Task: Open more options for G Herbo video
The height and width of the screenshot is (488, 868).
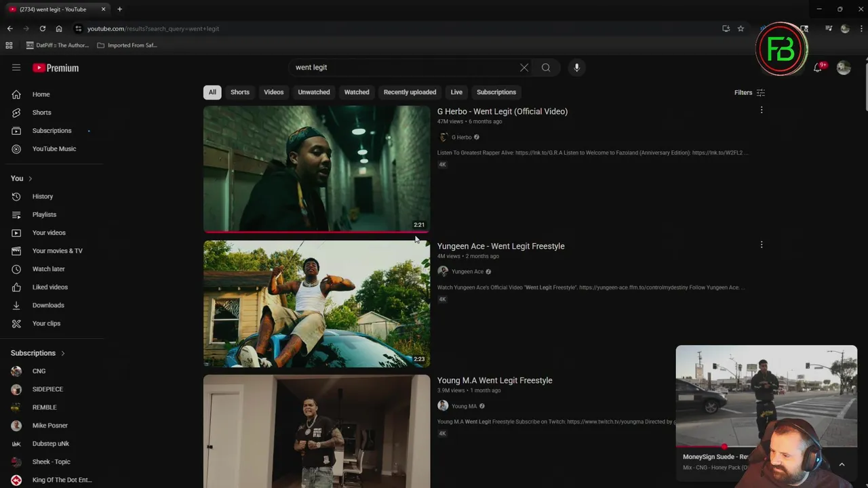Action: (x=762, y=110)
